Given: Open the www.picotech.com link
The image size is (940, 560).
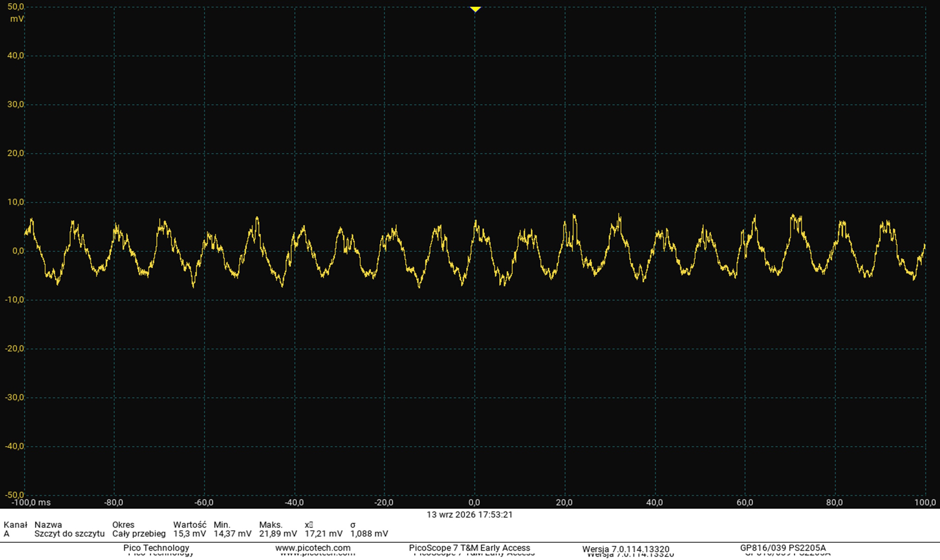Looking at the screenshot, I should click(x=313, y=548).
